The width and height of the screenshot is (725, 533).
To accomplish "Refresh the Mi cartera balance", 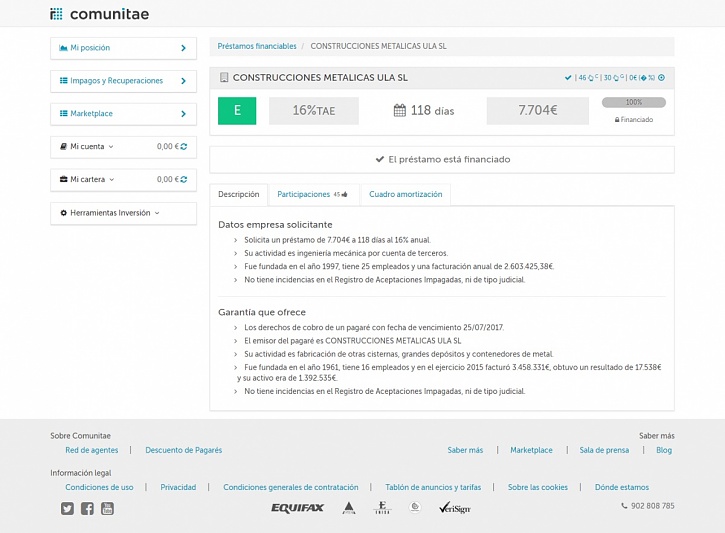I will click(x=184, y=180).
